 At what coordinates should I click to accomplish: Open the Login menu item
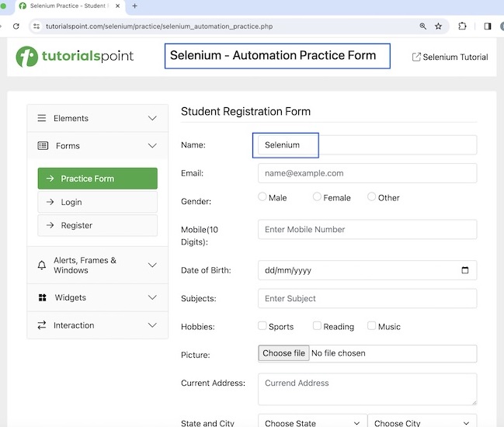(97, 203)
